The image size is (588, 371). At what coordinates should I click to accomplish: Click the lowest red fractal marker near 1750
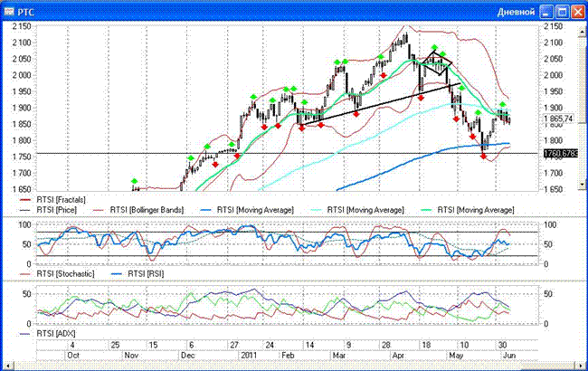point(483,157)
